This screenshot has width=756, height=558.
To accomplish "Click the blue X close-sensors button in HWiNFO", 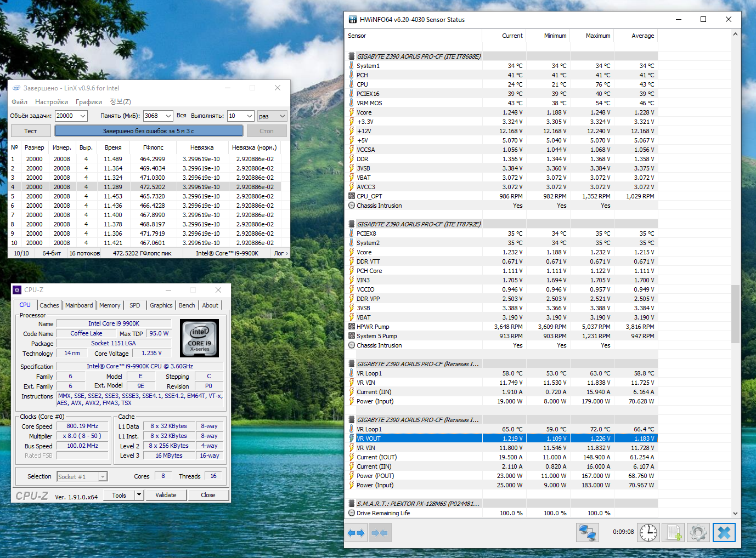I will (x=724, y=533).
